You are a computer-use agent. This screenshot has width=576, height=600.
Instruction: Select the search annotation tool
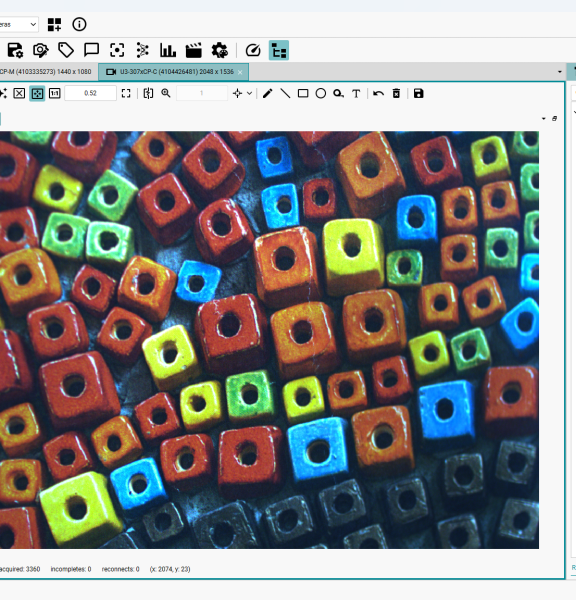pos(338,93)
